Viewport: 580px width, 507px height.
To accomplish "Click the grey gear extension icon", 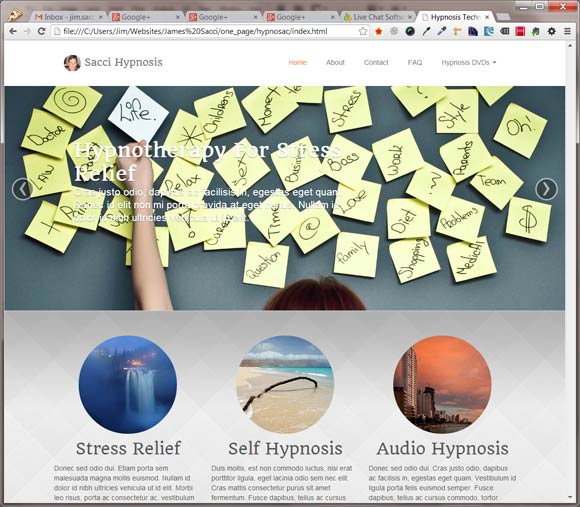I will tap(394, 31).
